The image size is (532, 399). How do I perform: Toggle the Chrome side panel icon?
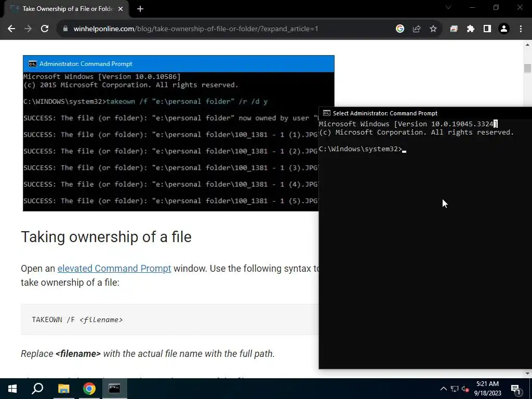click(487, 29)
